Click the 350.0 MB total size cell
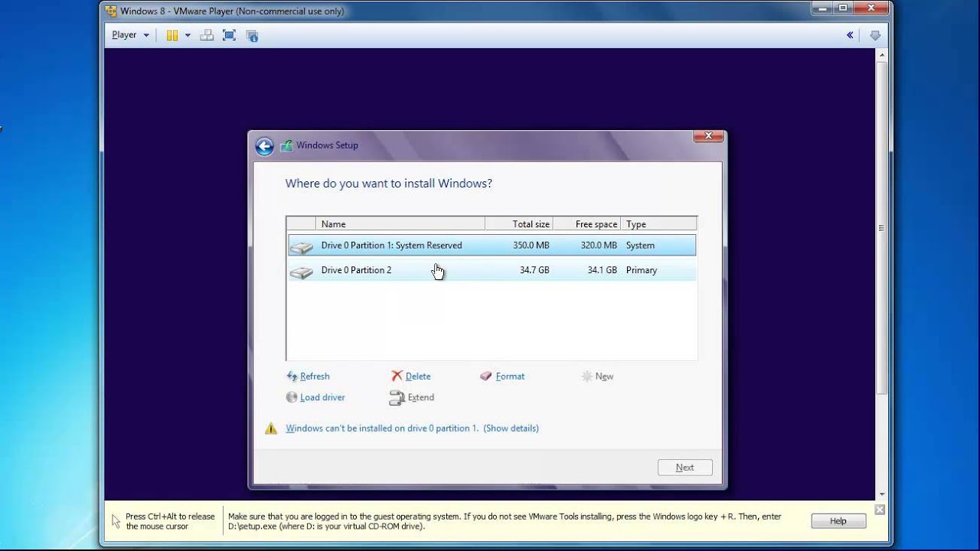The width and height of the screenshot is (980, 551). (531, 246)
